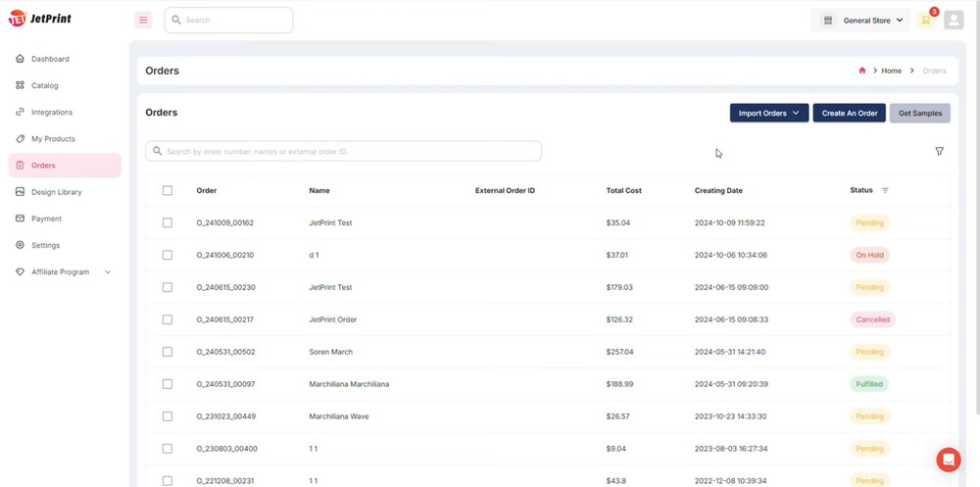Click the home icon in breadcrumb

[861, 71]
